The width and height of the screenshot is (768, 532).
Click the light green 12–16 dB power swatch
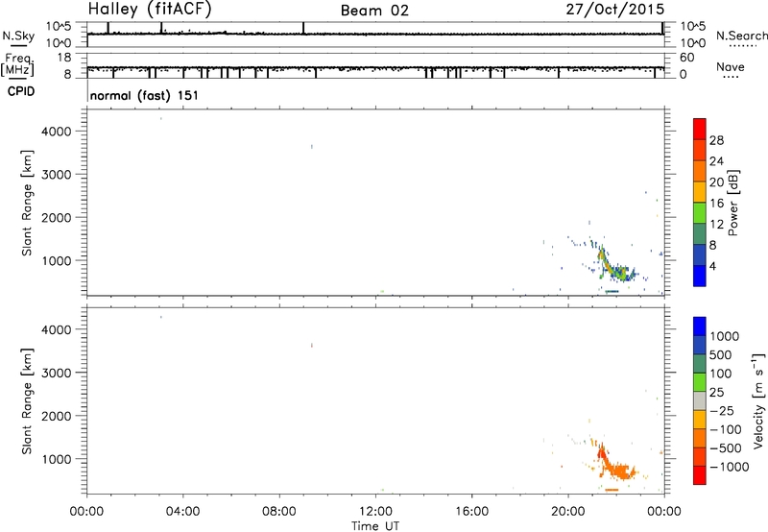(x=700, y=212)
